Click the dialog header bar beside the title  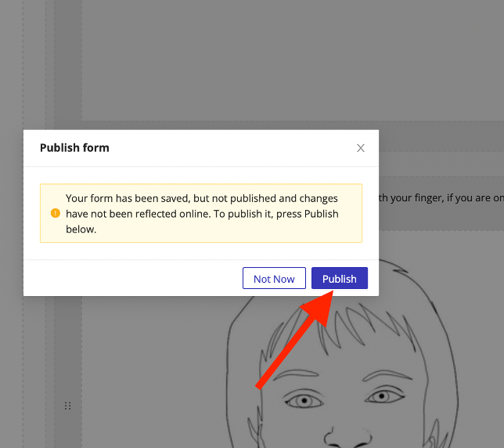tap(235, 148)
